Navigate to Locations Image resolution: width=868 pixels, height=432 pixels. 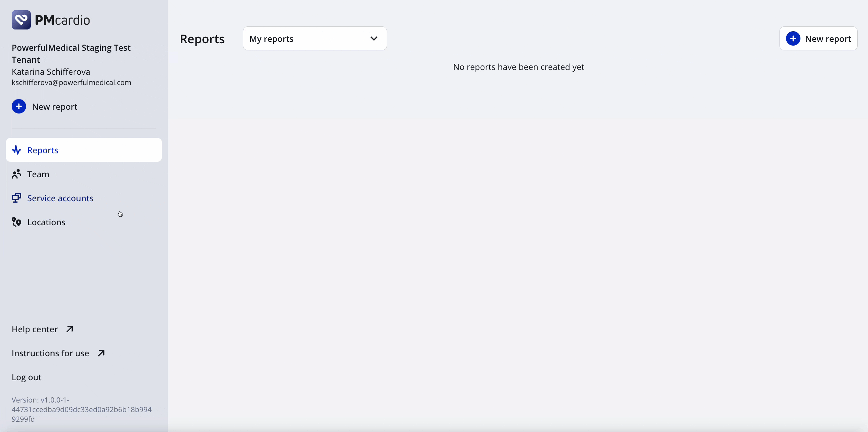[x=84, y=222]
